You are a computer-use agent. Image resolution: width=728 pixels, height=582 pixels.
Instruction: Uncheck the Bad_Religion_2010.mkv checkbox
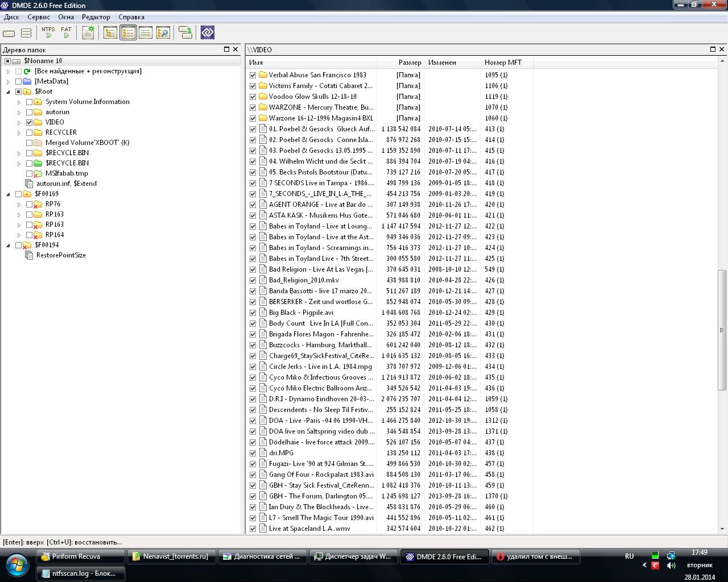(253, 280)
